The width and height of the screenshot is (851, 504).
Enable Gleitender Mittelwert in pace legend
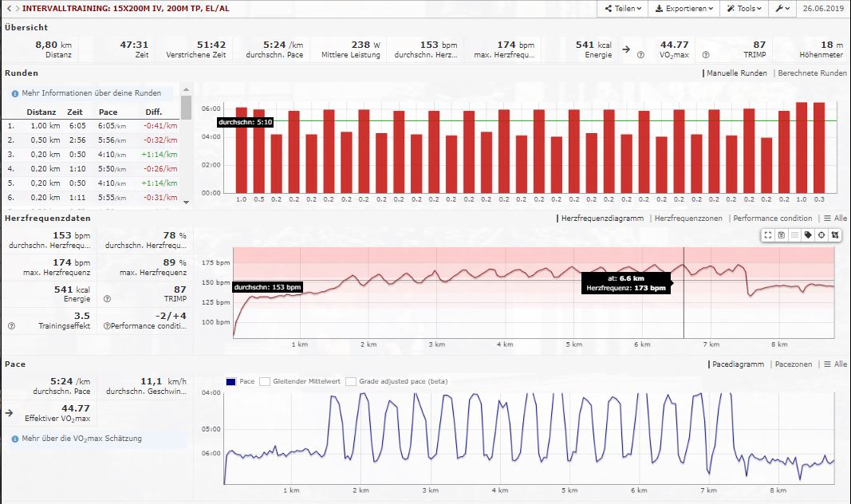click(x=265, y=382)
